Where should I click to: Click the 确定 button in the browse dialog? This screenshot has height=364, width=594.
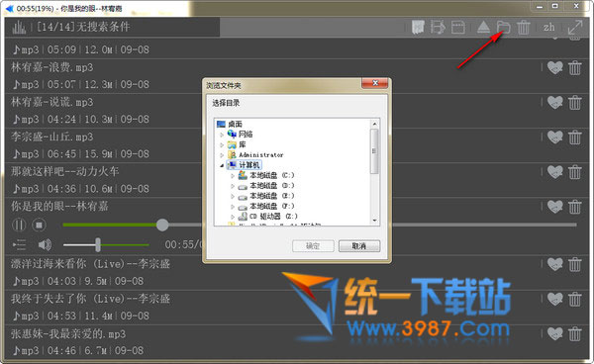[x=313, y=246]
